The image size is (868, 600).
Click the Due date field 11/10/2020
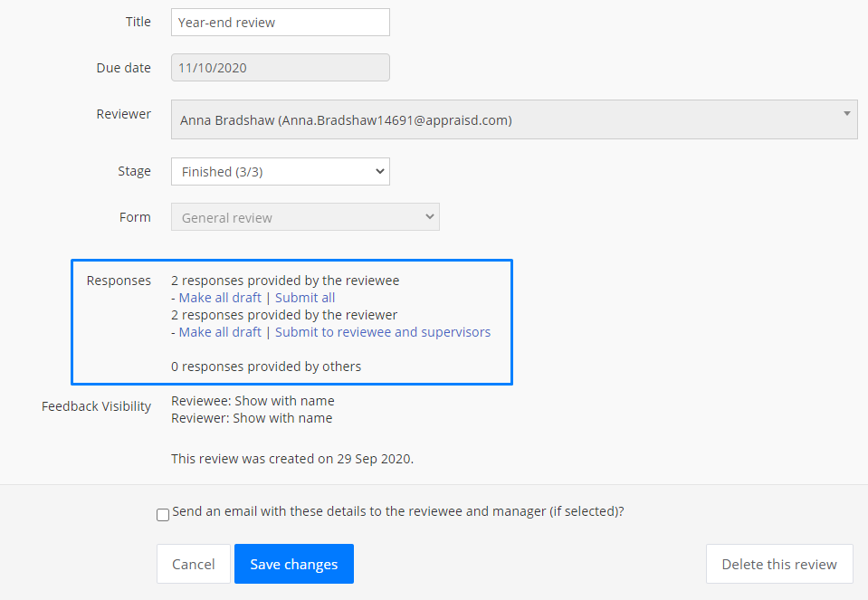tap(280, 68)
